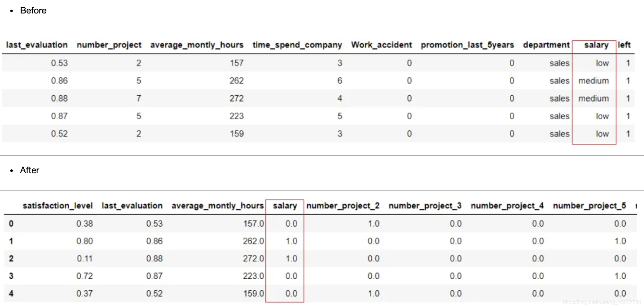The image size is (644, 308).
Task: Click the time_spend_company value 6
Action: (x=340, y=81)
